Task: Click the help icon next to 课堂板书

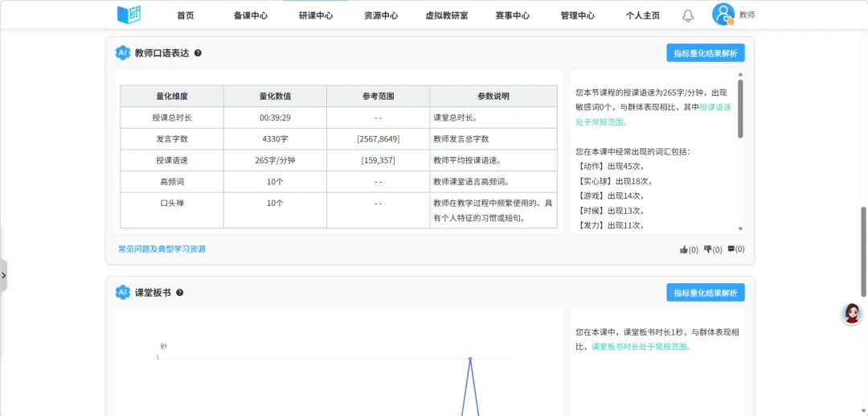Action: pos(179,292)
